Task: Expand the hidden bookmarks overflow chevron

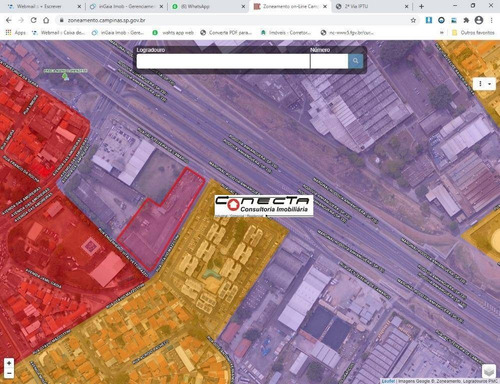Action: pos(442,33)
